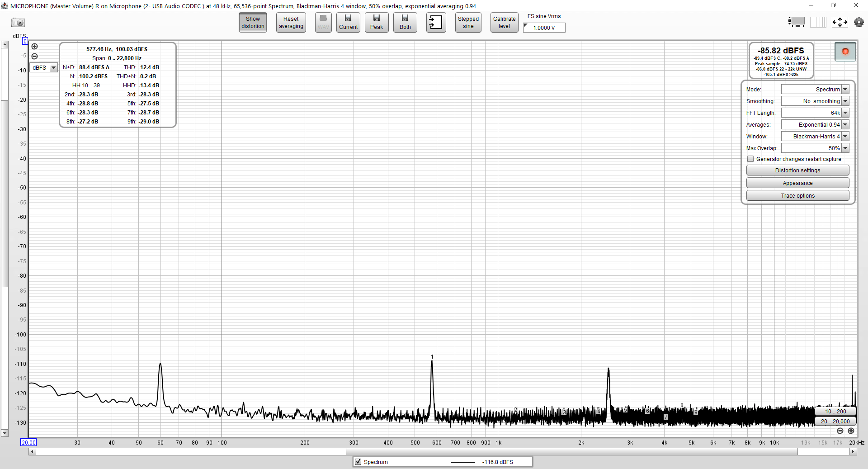868x469 pixels.
Task: Uncheck the Spectrum trace checkbox
Action: [358, 462]
